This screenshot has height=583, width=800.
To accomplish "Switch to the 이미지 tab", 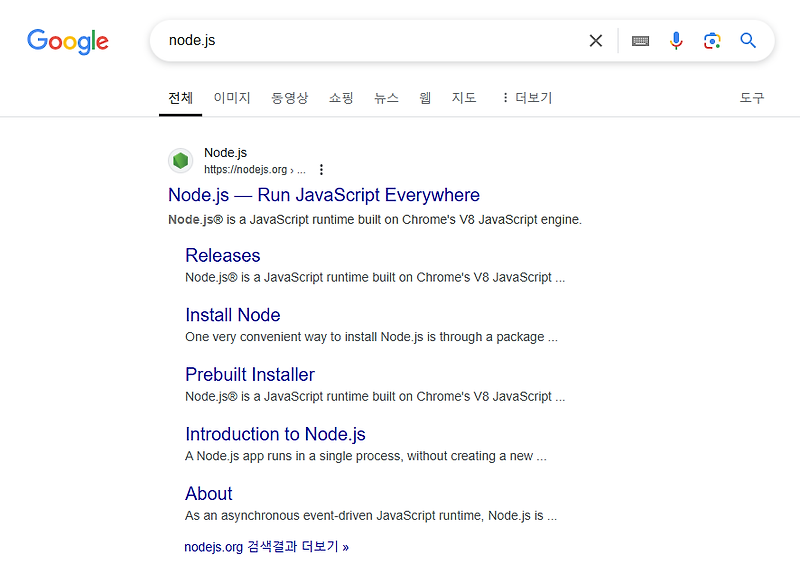I will (x=231, y=97).
